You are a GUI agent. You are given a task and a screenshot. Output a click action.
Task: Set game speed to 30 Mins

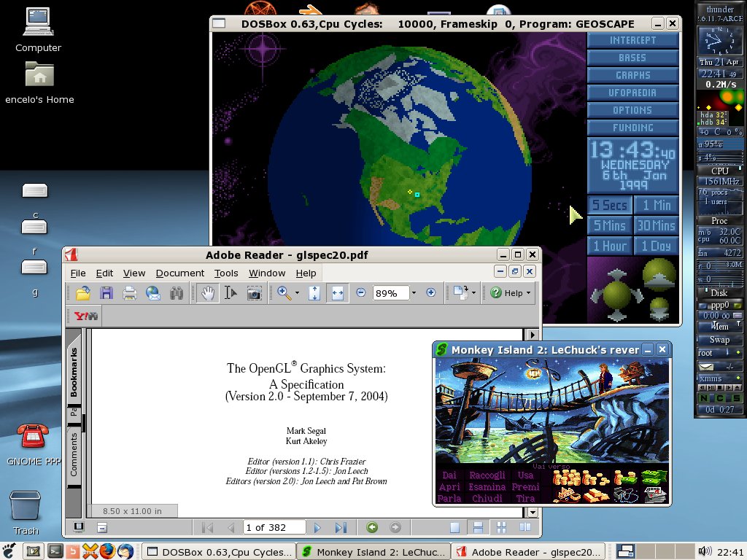(656, 225)
